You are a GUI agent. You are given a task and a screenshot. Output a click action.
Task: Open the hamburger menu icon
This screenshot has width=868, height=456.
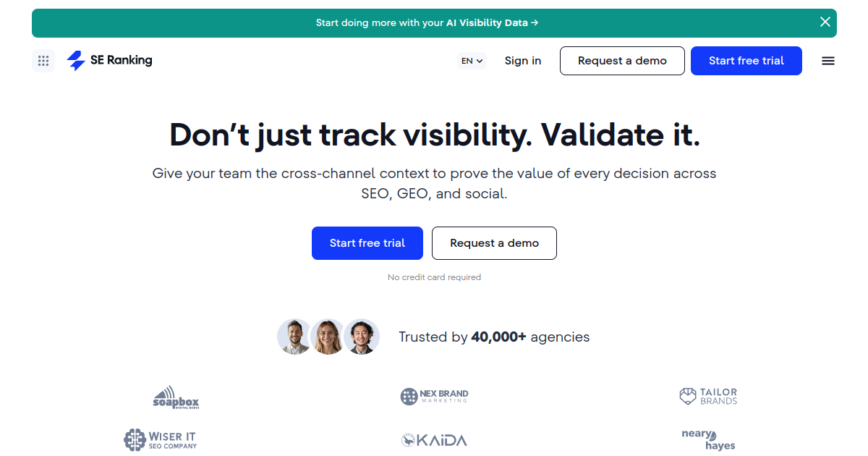coord(828,61)
